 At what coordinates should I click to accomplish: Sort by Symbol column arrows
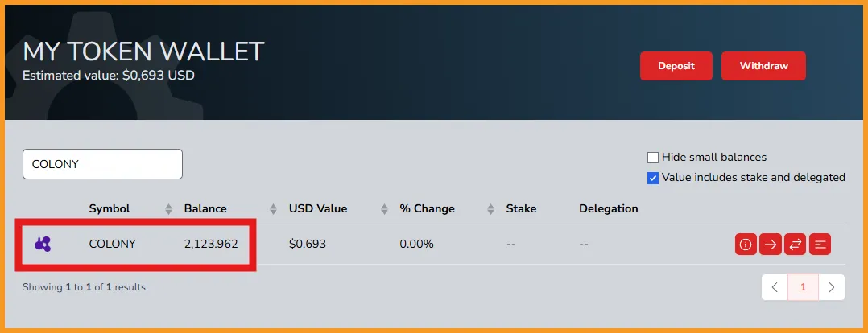tap(169, 209)
